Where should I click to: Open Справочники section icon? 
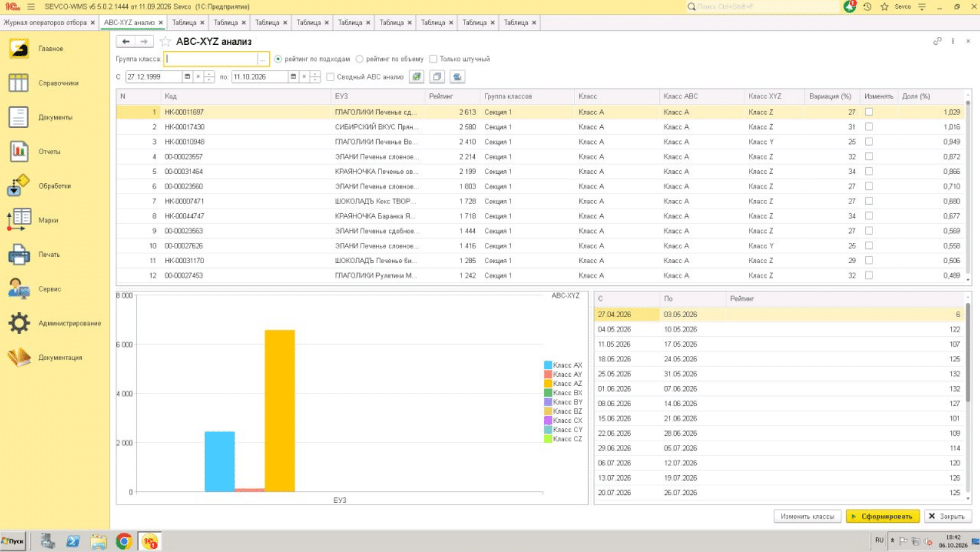(18, 83)
